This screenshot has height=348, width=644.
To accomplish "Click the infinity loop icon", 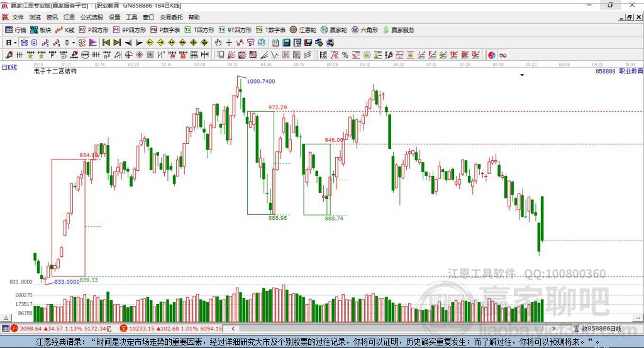I will (x=502, y=55).
